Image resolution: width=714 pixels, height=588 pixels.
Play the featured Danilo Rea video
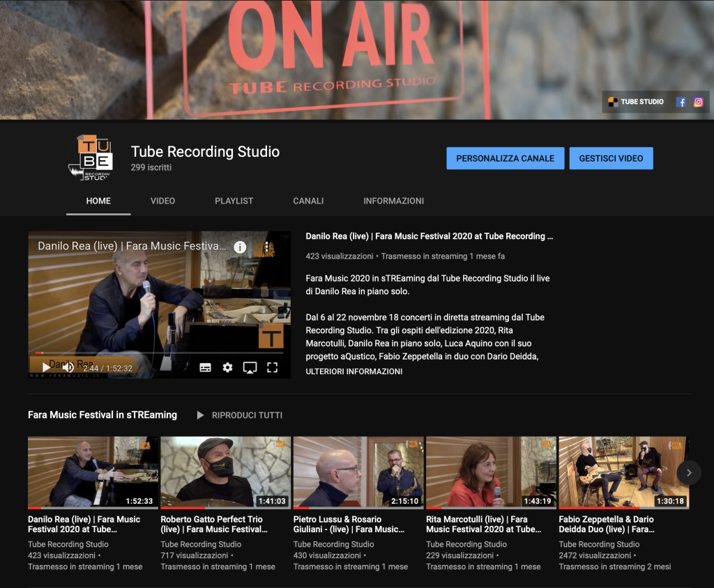(x=46, y=368)
